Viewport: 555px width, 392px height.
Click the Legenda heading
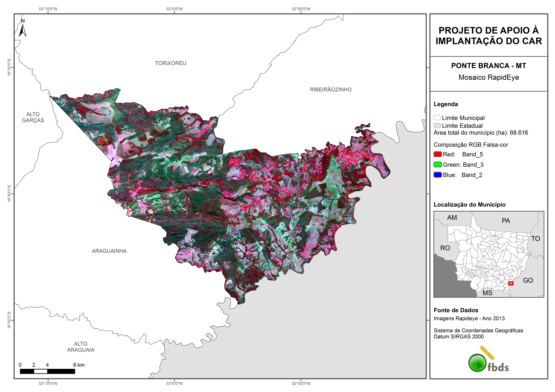pyautogui.click(x=446, y=104)
